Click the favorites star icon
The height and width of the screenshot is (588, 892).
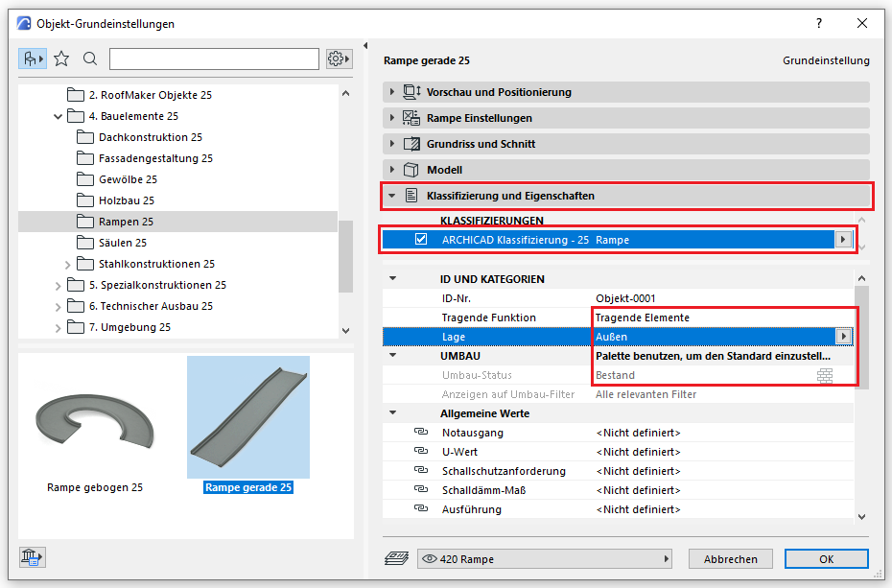[61, 59]
